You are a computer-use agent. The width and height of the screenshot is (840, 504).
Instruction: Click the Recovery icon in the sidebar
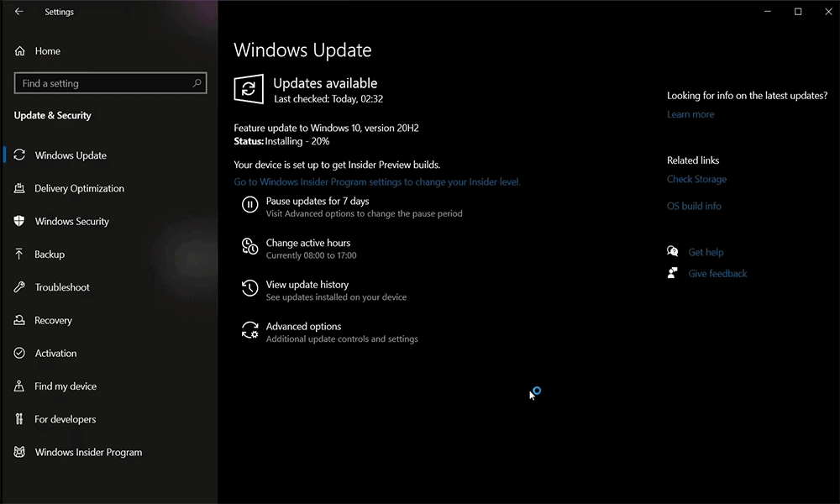[x=19, y=320]
